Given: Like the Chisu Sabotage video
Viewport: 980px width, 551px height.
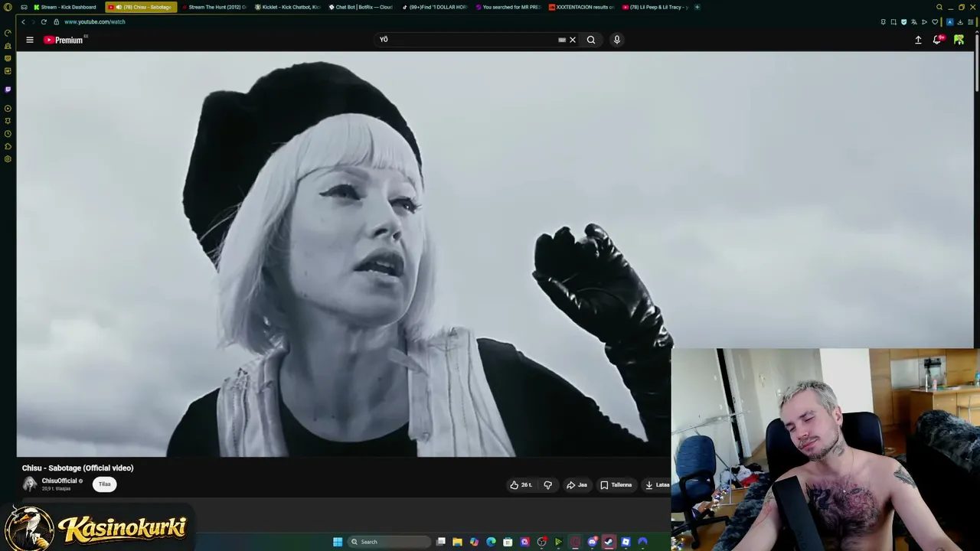Looking at the screenshot, I should (x=521, y=484).
